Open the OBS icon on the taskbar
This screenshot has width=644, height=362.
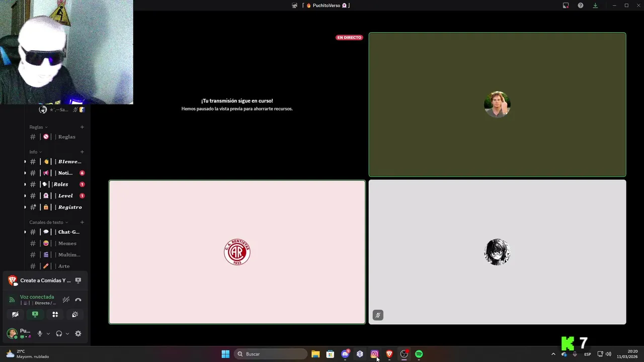click(404, 354)
